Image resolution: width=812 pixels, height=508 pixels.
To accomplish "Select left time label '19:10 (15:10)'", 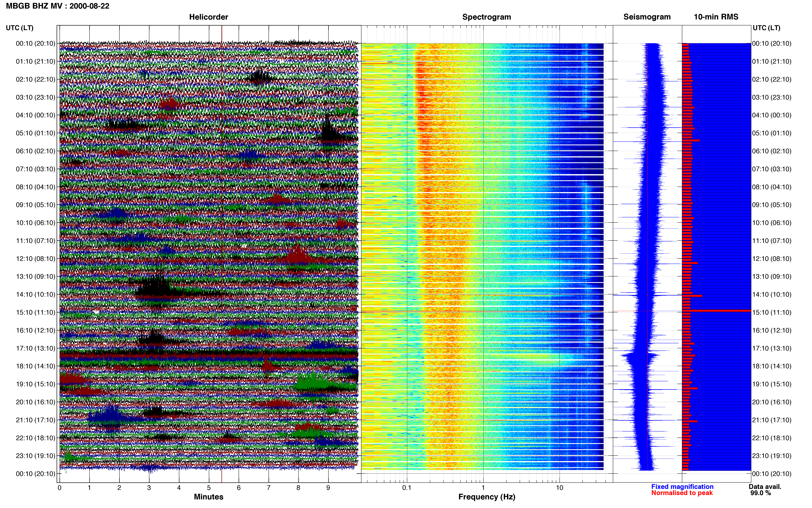I will 36,384.
